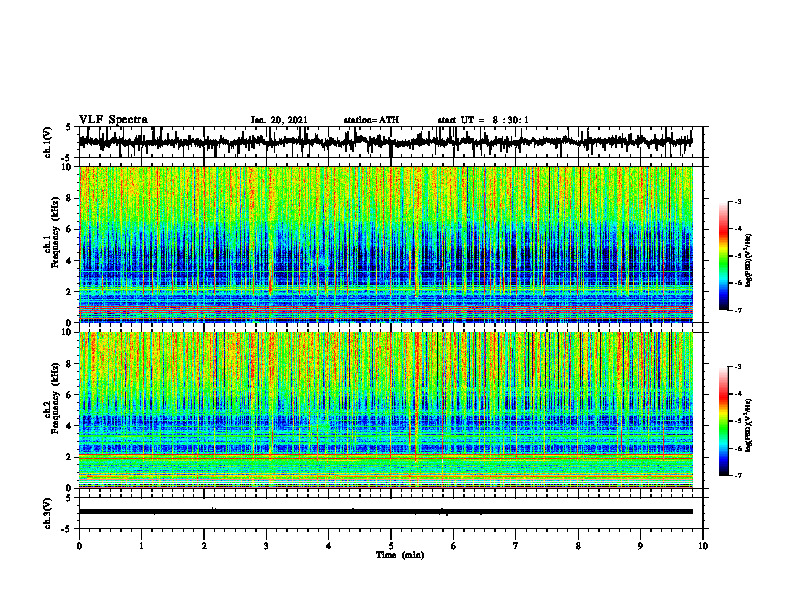Image resolution: width=792 pixels, height=612 pixels.
Task: Click the "3" tick on the time axis
Action: coord(266,546)
